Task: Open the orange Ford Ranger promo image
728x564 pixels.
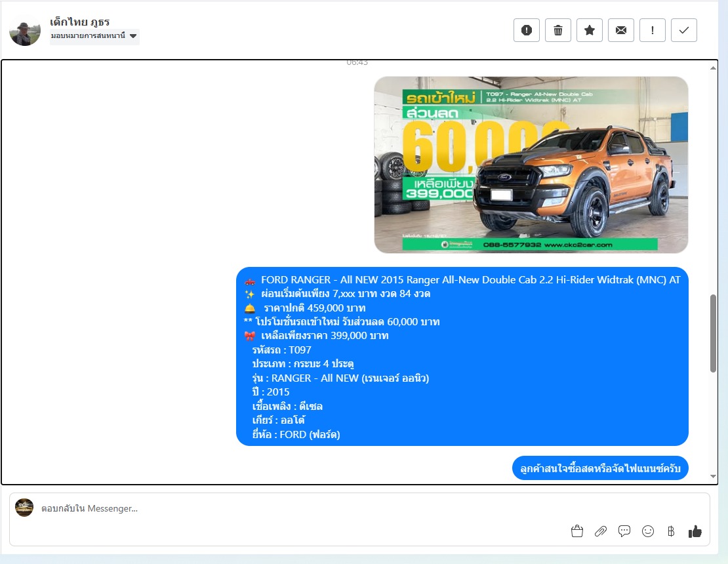Action: pyautogui.click(x=531, y=165)
